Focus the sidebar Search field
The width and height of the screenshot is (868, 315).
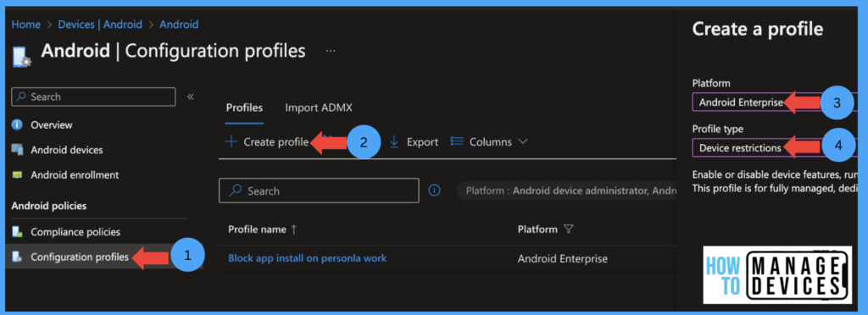pos(93,97)
